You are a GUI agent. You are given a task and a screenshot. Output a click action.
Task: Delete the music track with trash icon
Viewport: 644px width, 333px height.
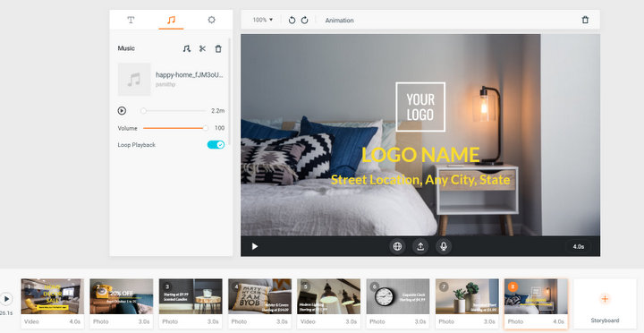[x=218, y=48]
